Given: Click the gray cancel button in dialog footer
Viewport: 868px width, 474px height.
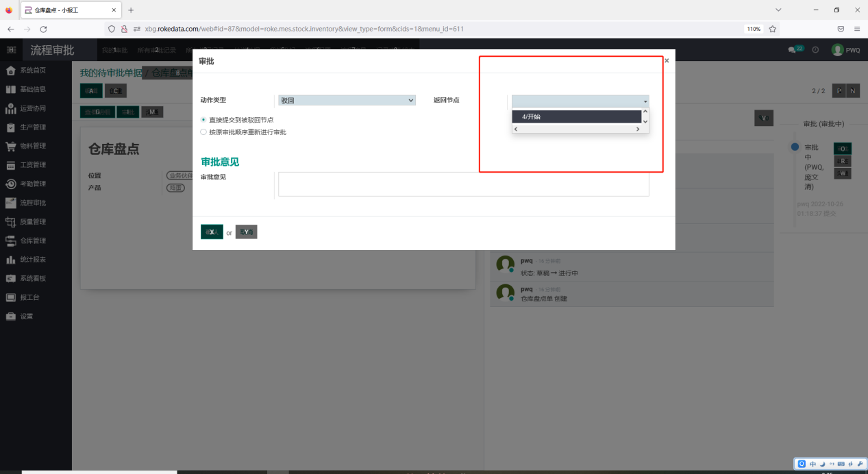Looking at the screenshot, I should point(246,232).
